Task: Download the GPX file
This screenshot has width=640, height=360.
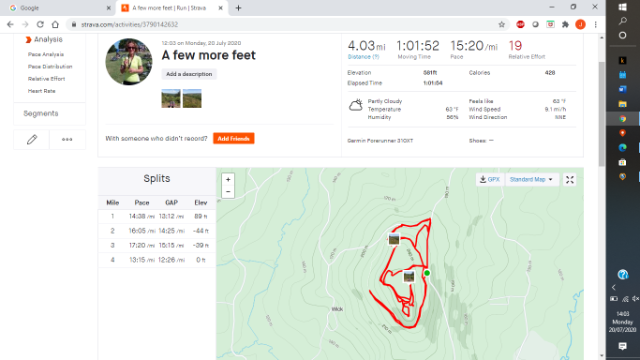Action: [x=490, y=180]
